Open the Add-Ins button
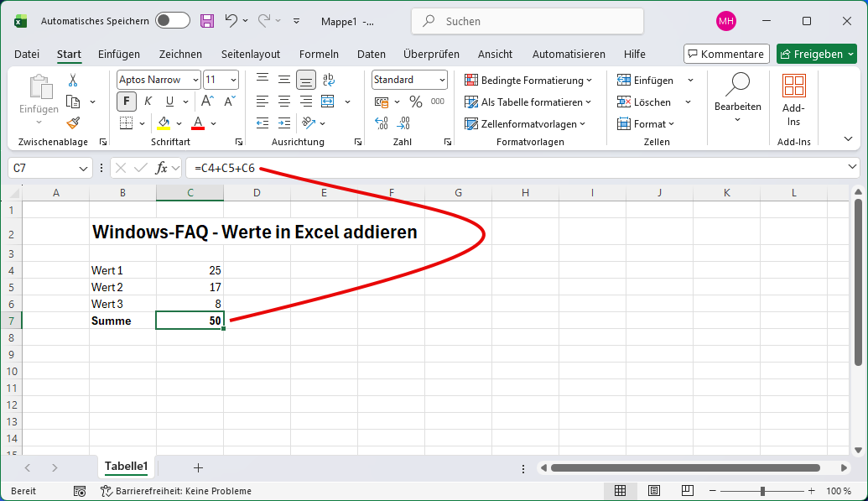Viewport: 868px width, 501px height. [x=793, y=101]
